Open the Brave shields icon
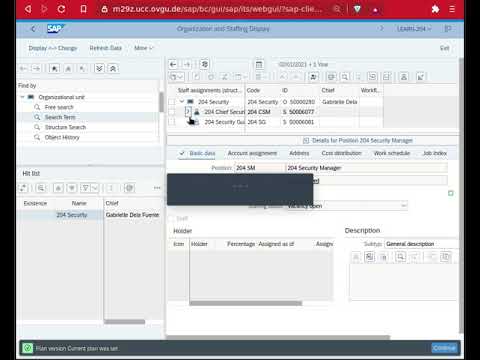480x360 pixels. coord(357,9)
